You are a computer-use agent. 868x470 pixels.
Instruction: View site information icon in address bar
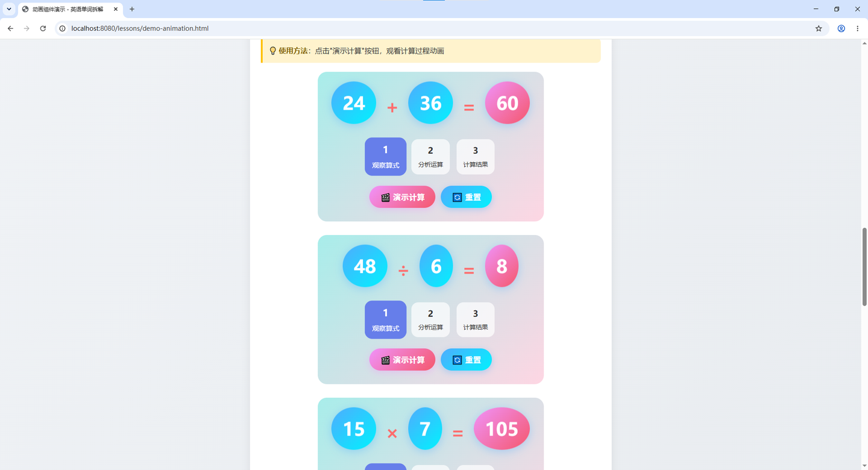pyautogui.click(x=62, y=28)
